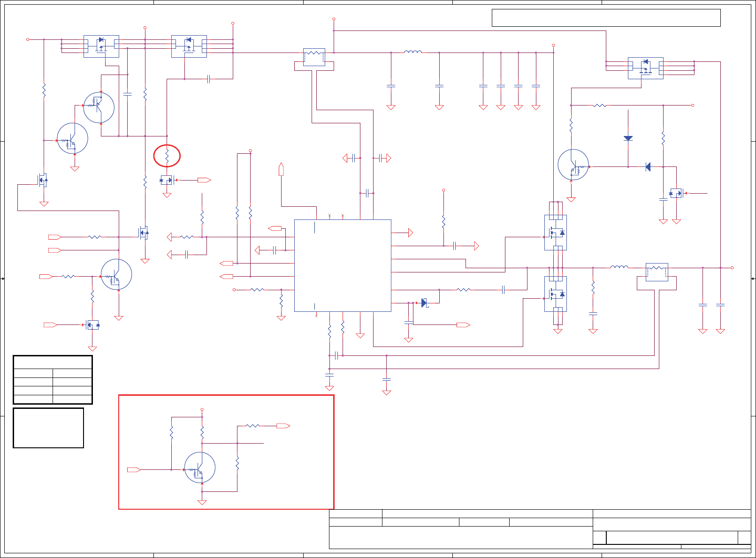Viewport: 756px width, 558px height.
Task: Click the inductor on the top power rail
Action: tap(413, 52)
